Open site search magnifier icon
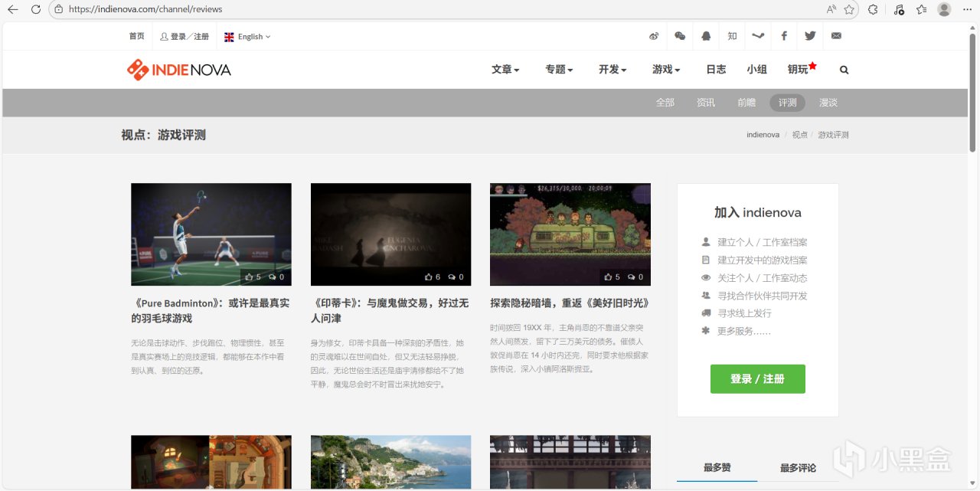980x491 pixels. click(844, 70)
